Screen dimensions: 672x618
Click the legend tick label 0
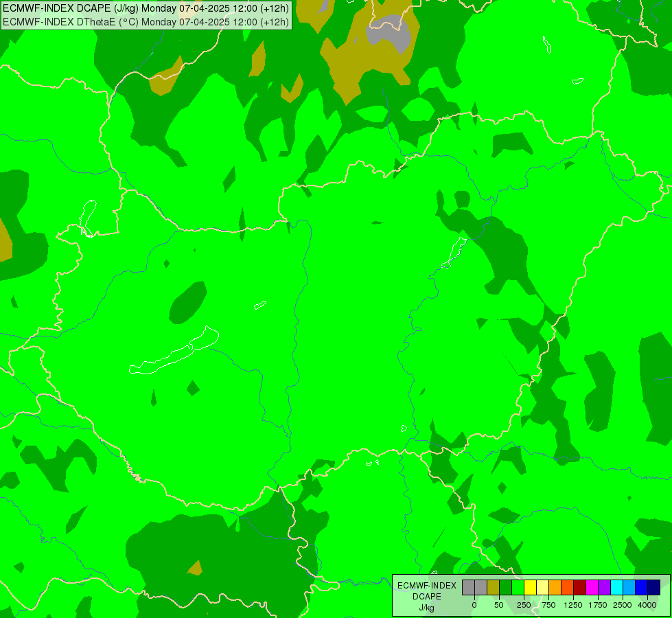[x=474, y=605]
